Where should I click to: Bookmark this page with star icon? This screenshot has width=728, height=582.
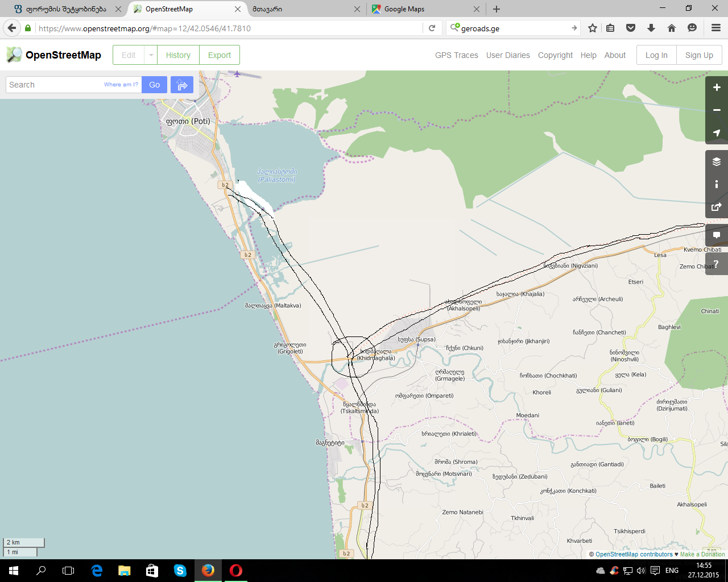[x=593, y=28]
